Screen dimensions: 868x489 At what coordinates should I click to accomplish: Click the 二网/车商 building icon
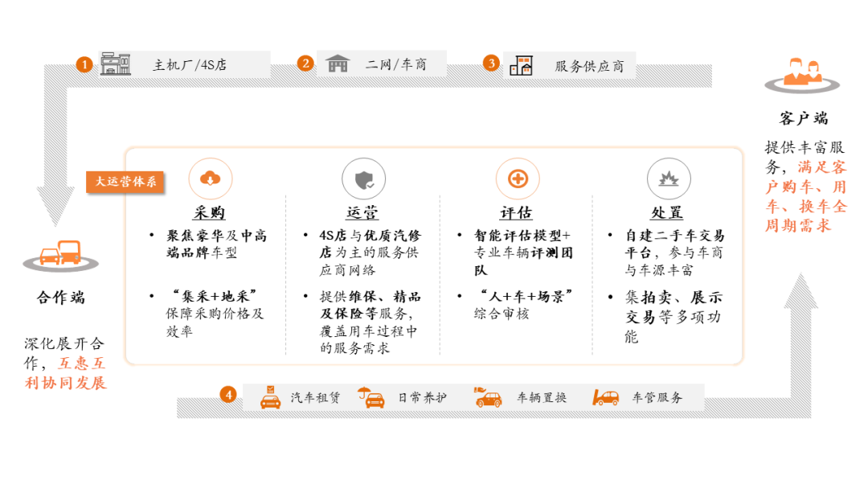coord(338,64)
